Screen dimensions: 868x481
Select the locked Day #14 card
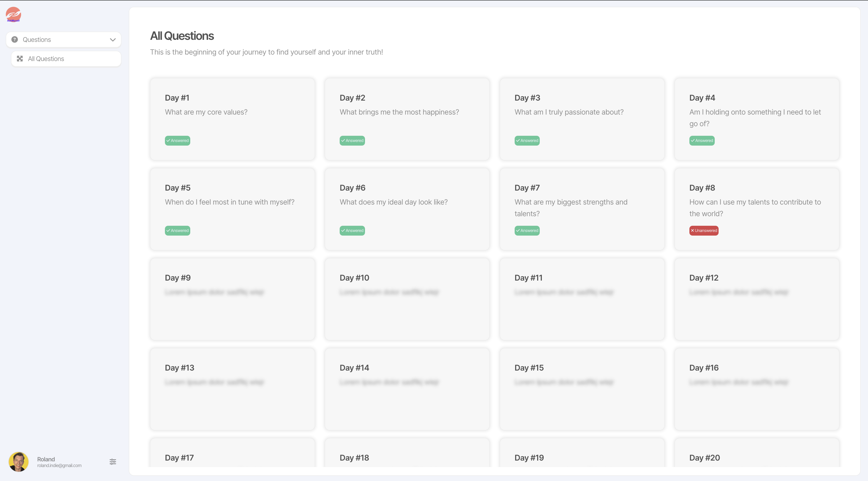pyautogui.click(x=407, y=389)
